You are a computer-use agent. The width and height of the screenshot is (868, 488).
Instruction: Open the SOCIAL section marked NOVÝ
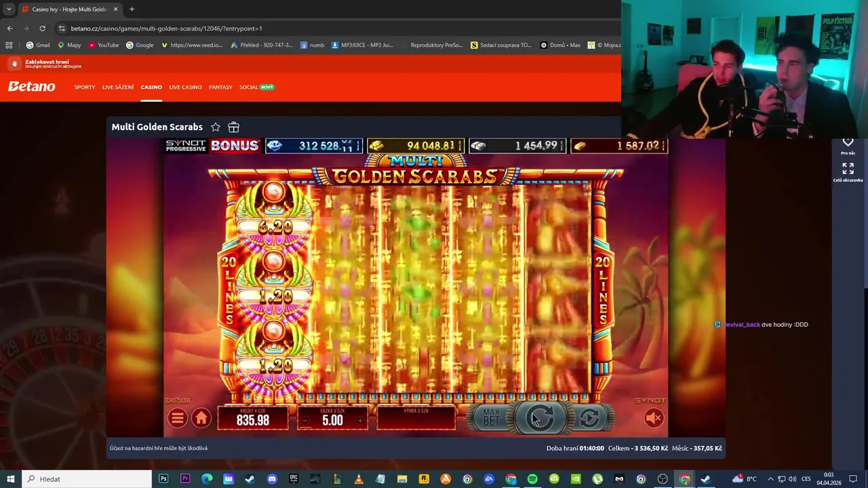(256, 87)
